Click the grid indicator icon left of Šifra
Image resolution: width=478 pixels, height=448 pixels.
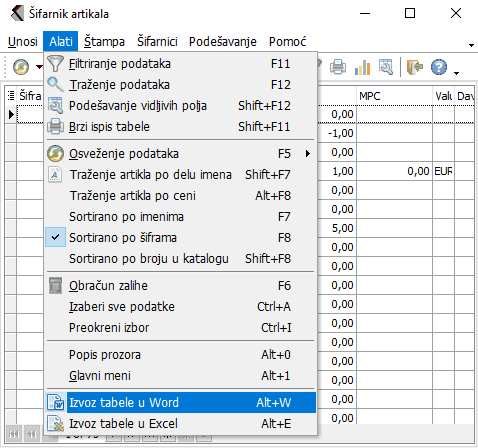pos(11,96)
